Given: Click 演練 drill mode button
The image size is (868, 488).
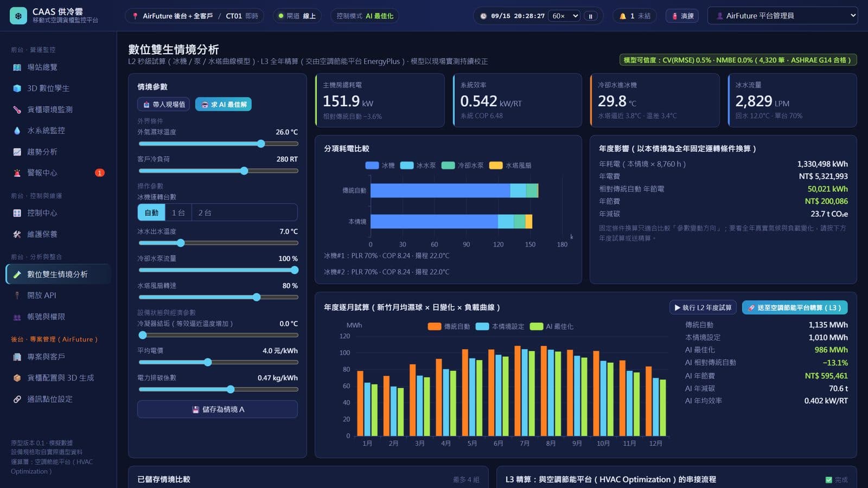Looking at the screenshot, I should (682, 16).
